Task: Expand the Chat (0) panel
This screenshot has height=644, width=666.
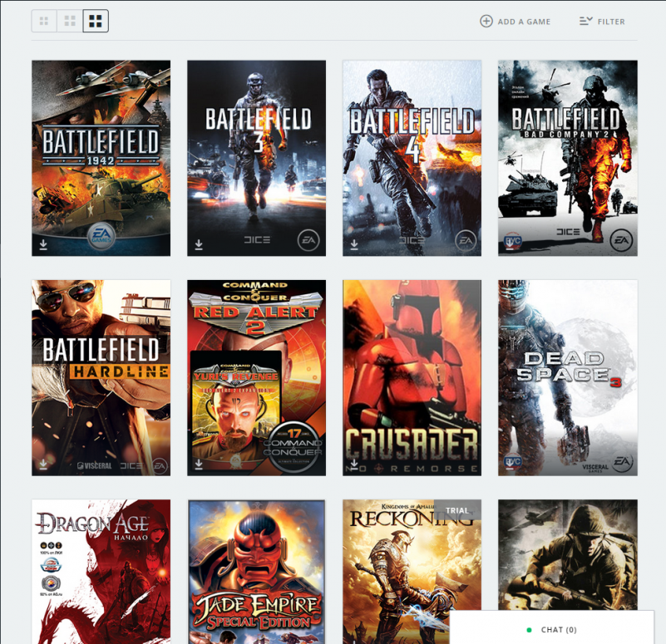Action: 552,630
